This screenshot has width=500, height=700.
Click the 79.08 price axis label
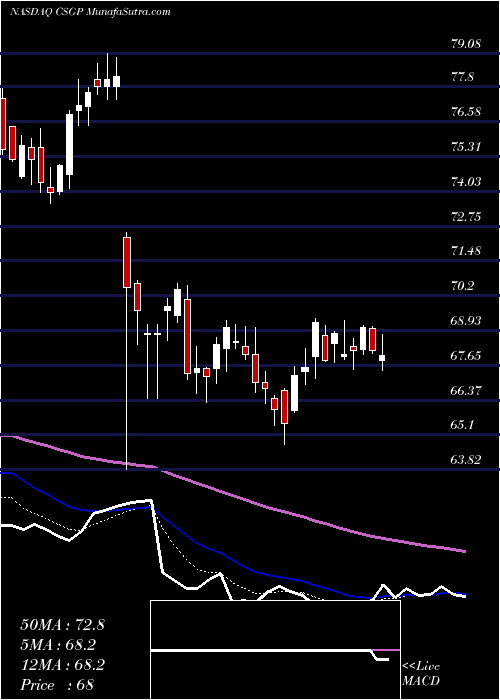click(465, 43)
